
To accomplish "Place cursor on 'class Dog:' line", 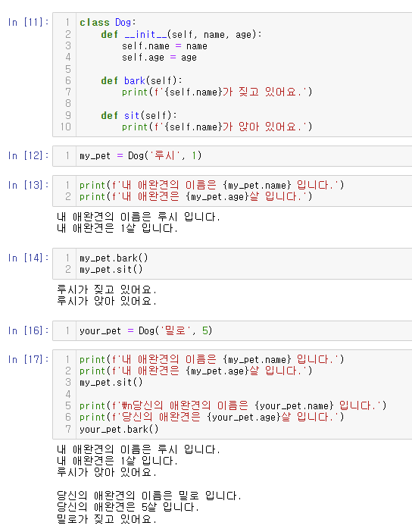I will 108,23.
